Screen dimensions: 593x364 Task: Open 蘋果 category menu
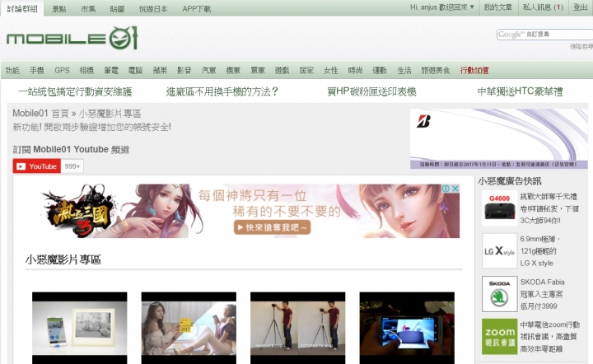160,70
